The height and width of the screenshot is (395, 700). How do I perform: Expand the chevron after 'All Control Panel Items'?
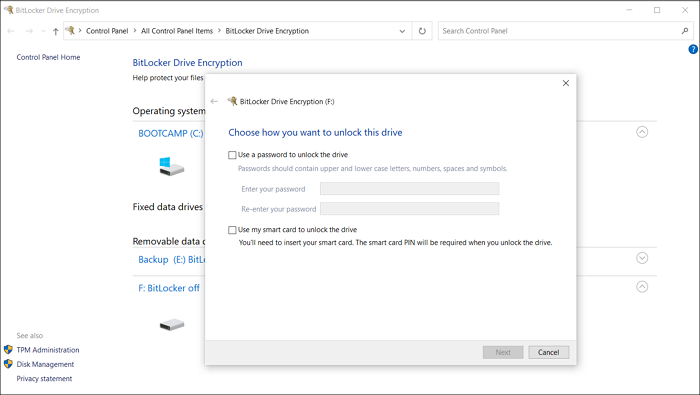pyautogui.click(x=219, y=31)
